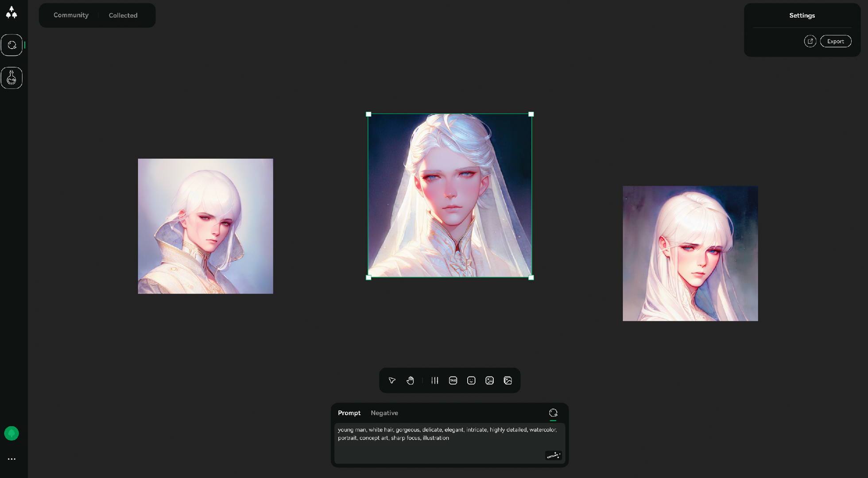Switch to the Negative prompt tab
The image size is (868, 478).
[384, 413]
